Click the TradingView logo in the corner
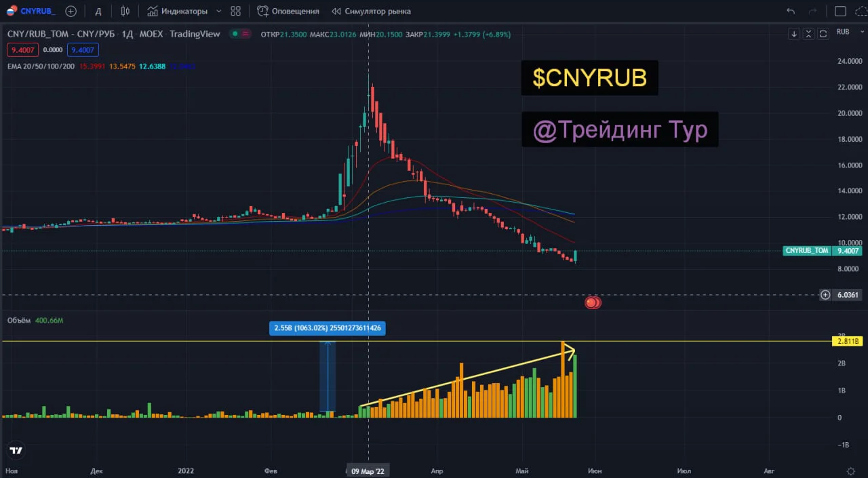 [16, 450]
